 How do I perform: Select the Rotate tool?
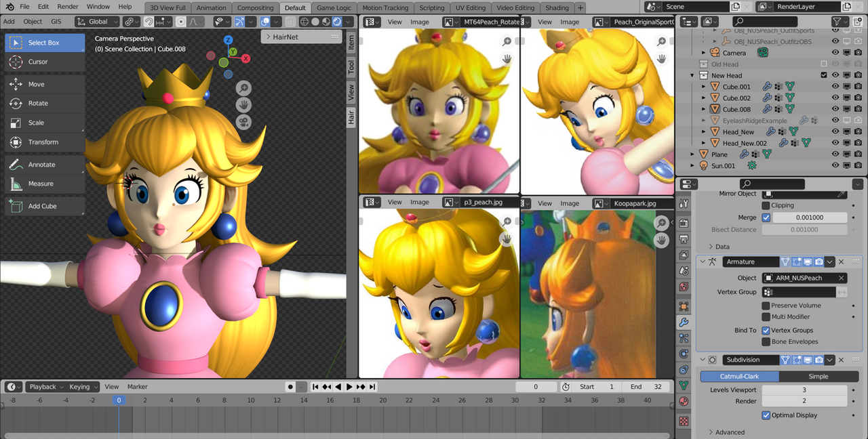point(45,104)
